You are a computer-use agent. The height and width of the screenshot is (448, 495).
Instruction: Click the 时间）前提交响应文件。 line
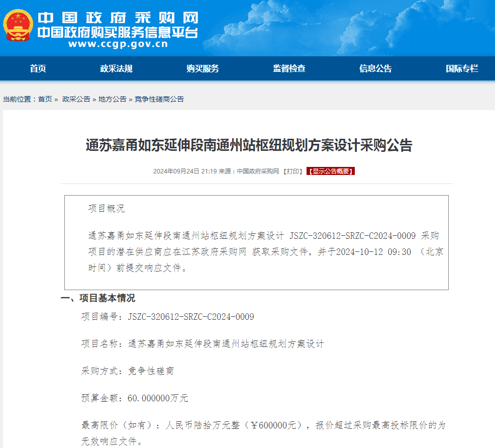138,268
